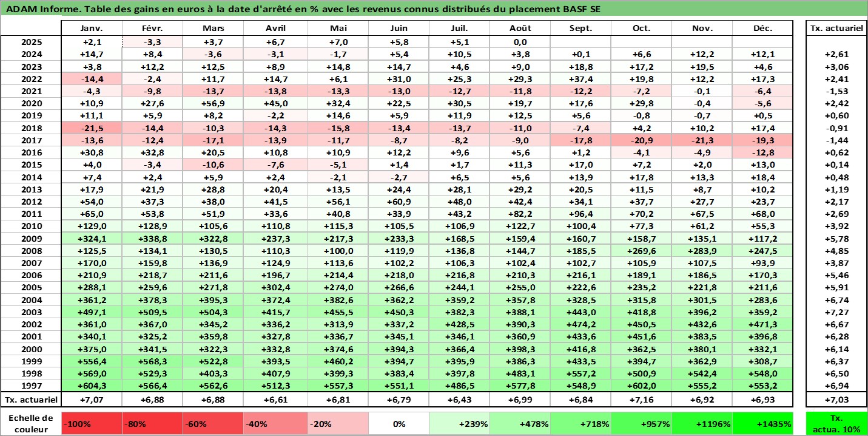
Task: Select the 2024 Tx. actuariel value +2,61
Action: coord(836,54)
